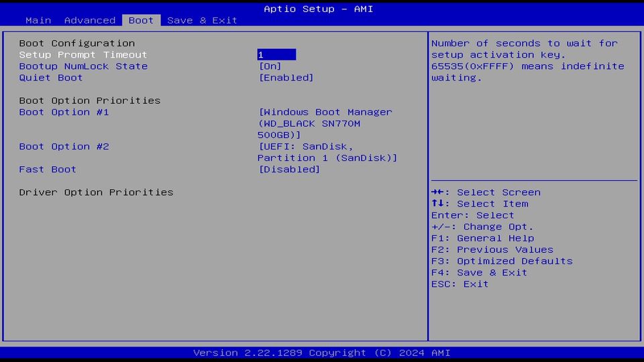Click the Driver Option Priorities heading
This screenshot has height=362, width=644.
coord(96,192)
